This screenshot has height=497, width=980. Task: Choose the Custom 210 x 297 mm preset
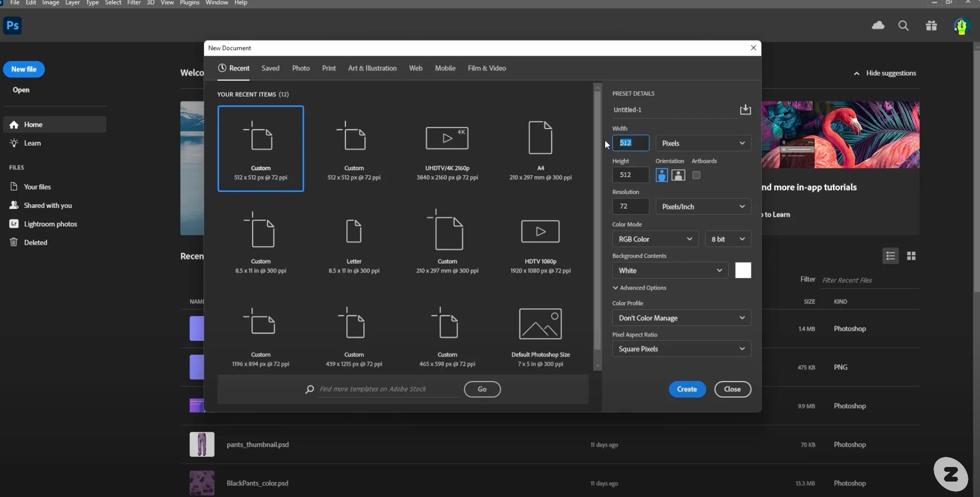point(447,242)
